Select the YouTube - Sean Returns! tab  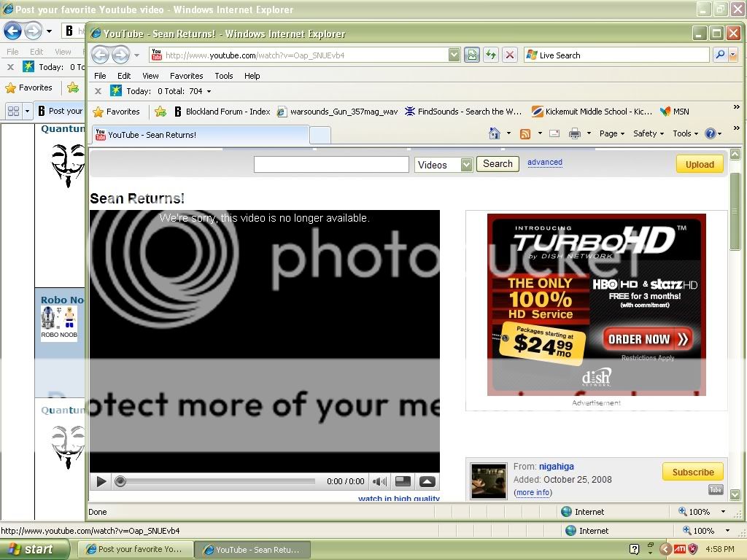(200, 135)
